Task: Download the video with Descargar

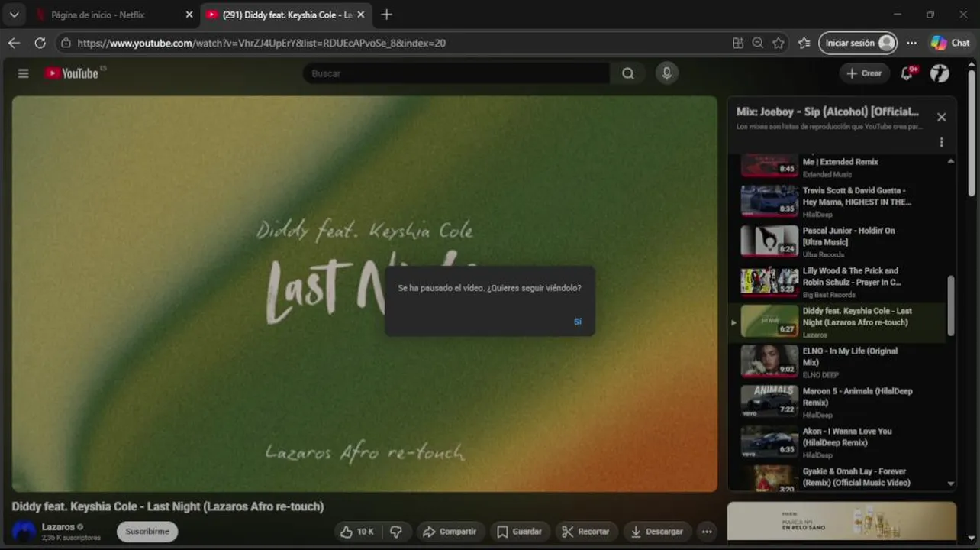Action: [x=657, y=532]
